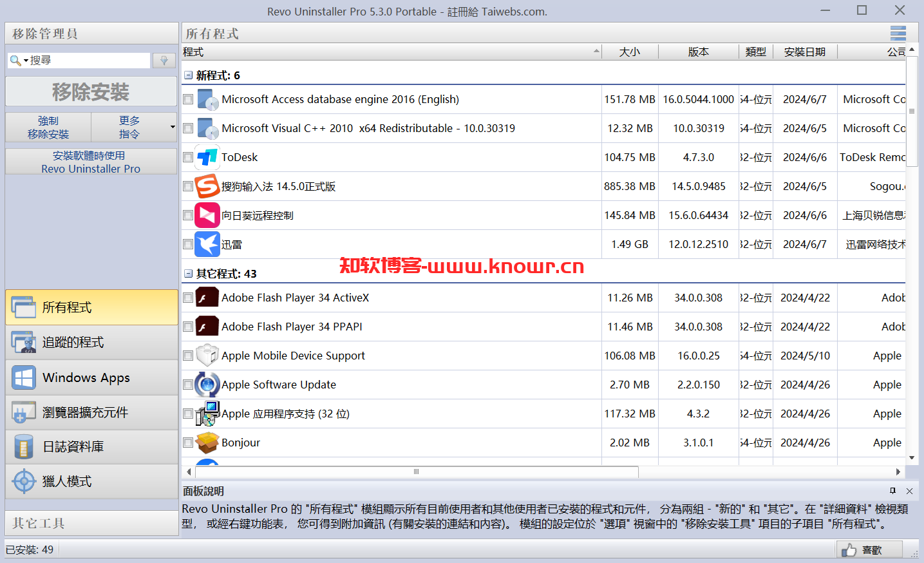Click the Adobe Flash Player ActiveX icon
This screenshot has width=924, height=563.
tap(207, 298)
